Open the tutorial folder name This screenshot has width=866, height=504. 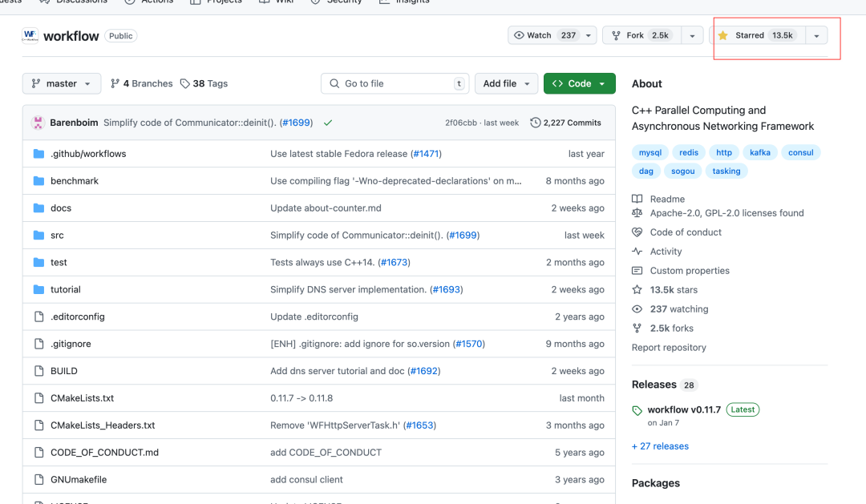coord(65,289)
